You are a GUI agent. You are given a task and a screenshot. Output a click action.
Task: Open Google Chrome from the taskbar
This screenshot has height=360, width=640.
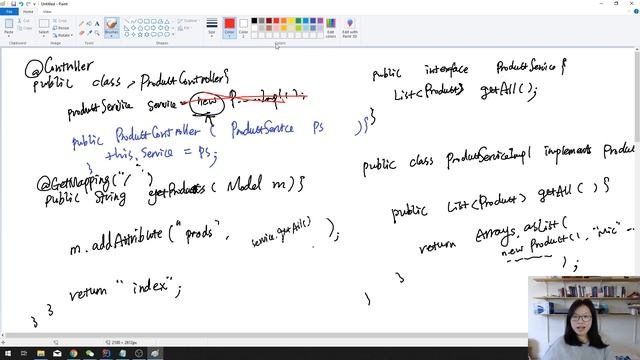pos(73,353)
